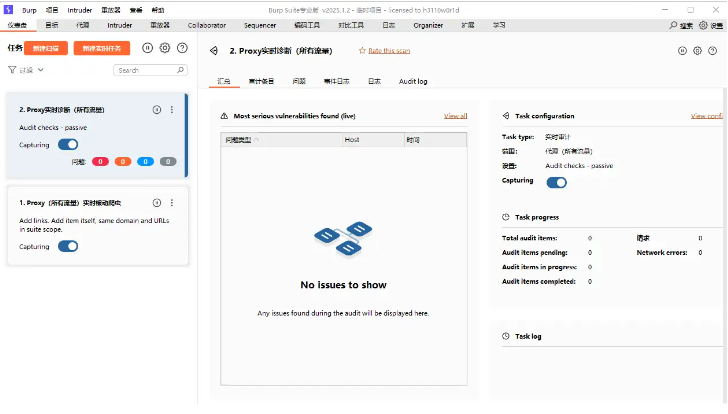Click the filter funnel icon in tasks panel
This screenshot has height=414, width=728.
coord(12,70)
